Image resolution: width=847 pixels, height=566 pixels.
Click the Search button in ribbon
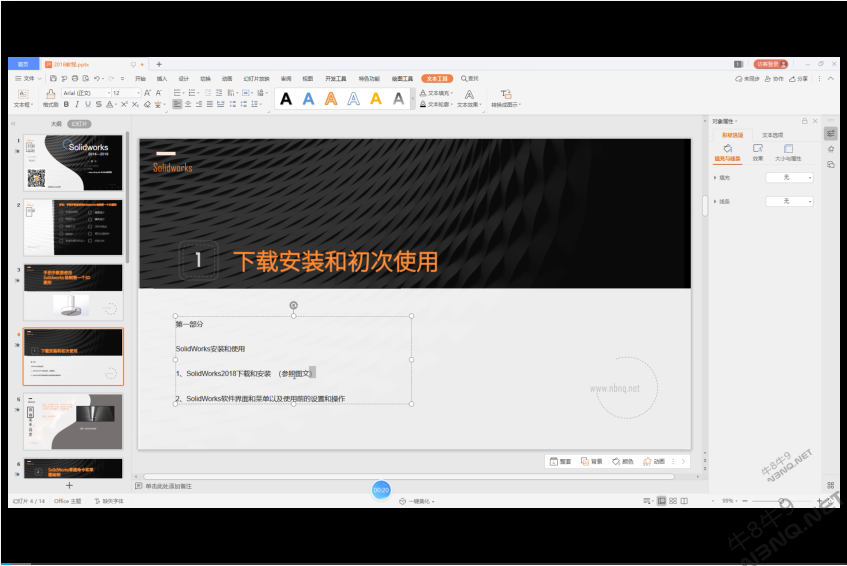click(469, 79)
